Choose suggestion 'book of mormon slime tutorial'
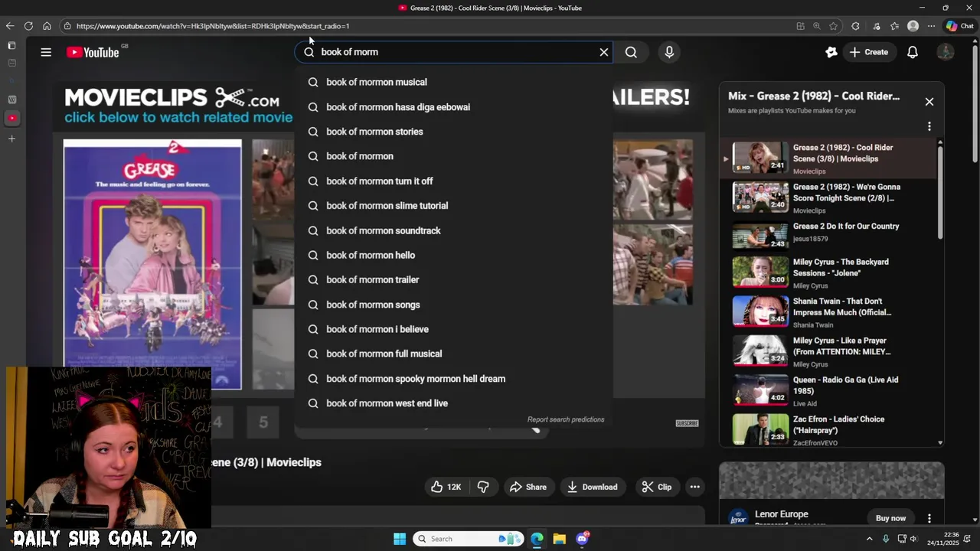The height and width of the screenshot is (551, 980). coord(453,206)
